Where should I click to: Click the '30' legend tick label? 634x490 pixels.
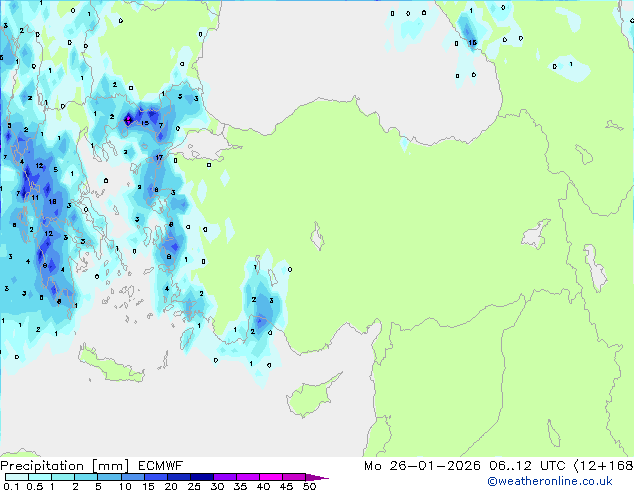(217, 486)
